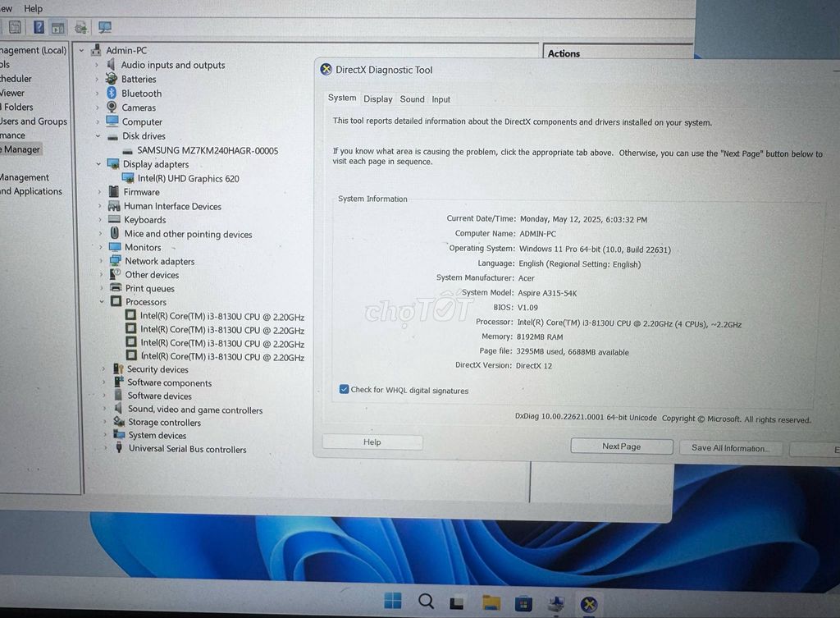Click the Next Page button
The image size is (840, 618).
click(x=622, y=446)
